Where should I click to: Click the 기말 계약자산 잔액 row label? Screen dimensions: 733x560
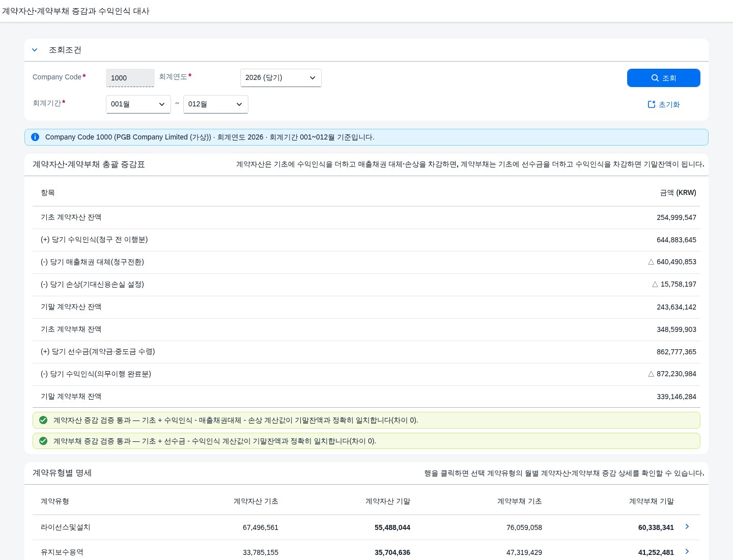[71, 307]
